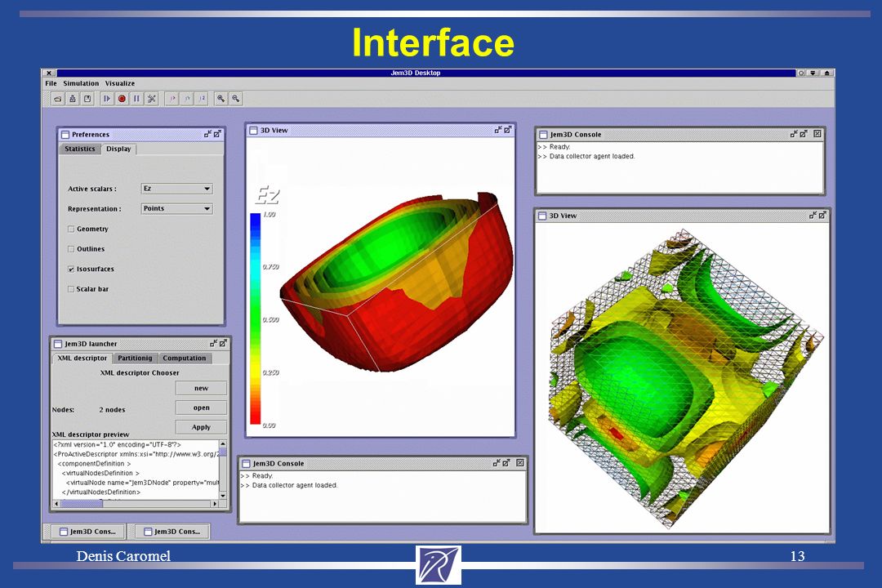Click the open file toolbar icon
Image resolution: width=882 pixels, height=588 pixels.
click(x=58, y=99)
